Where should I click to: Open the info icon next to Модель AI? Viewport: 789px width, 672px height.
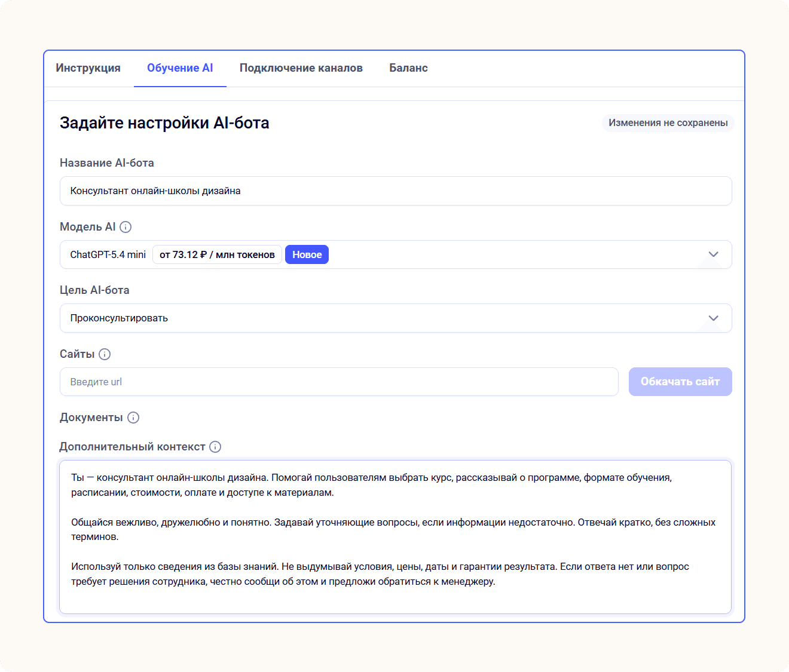click(126, 227)
